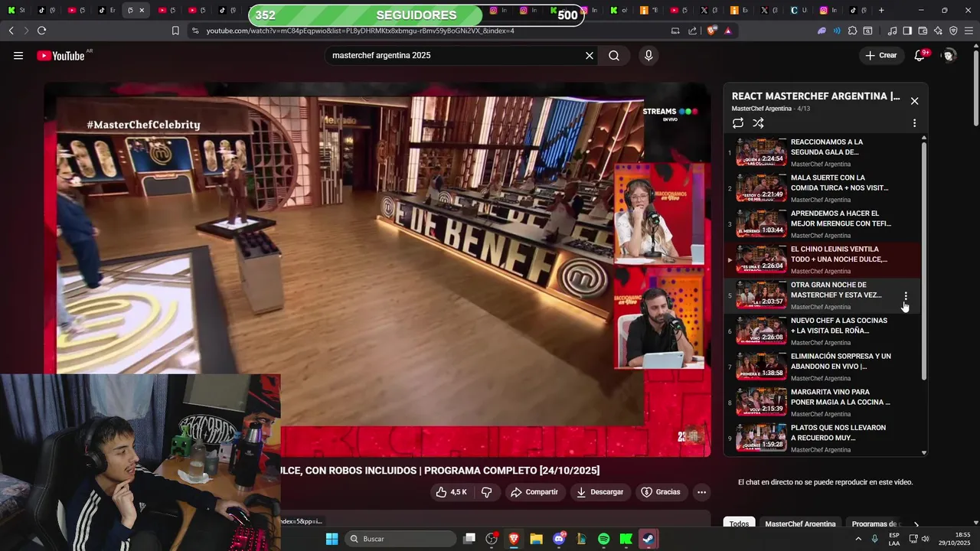Image resolution: width=980 pixels, height=551 pixels.
Task: Clear the search box with the X icon
Action: coord(590,56)
